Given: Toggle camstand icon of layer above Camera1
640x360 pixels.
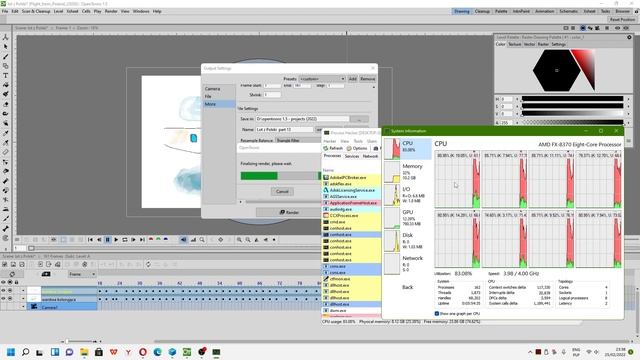Looking at the screenshot, I should pos(10,299).
